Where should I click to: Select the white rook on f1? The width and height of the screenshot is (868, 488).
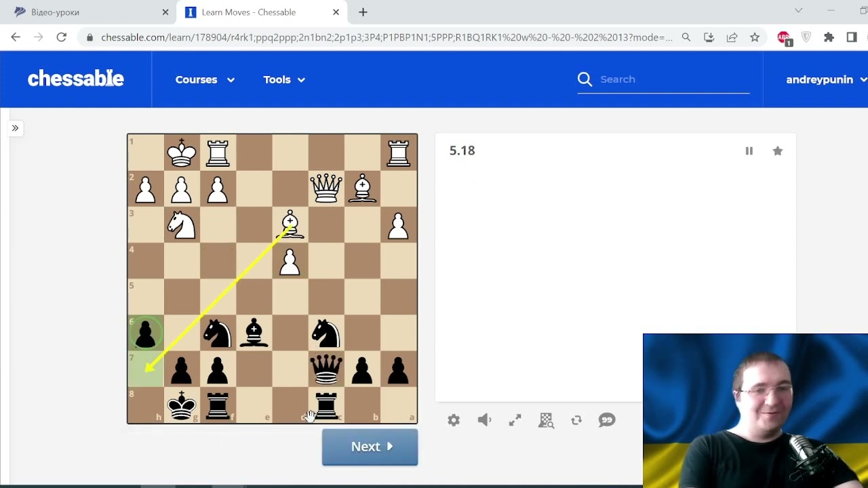pyautogui.click(x=218, y=152)
